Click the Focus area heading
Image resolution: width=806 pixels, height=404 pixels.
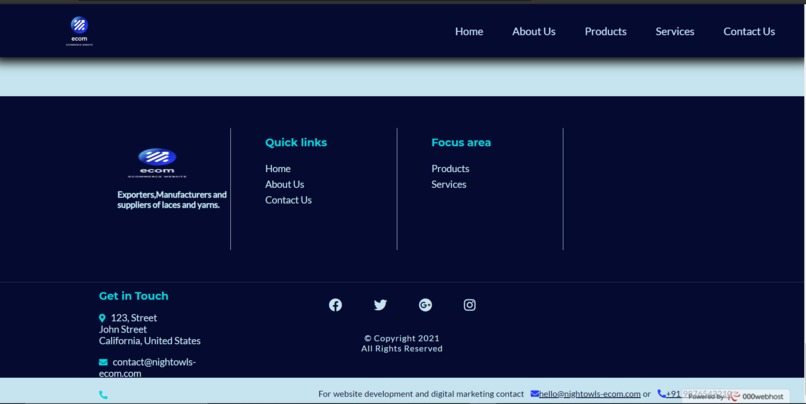[461, 142]
